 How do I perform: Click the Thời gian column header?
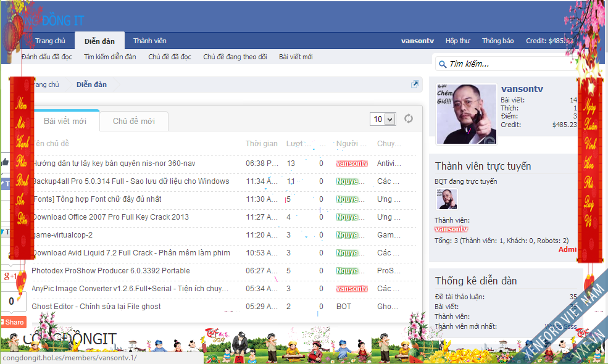(262, 143)
